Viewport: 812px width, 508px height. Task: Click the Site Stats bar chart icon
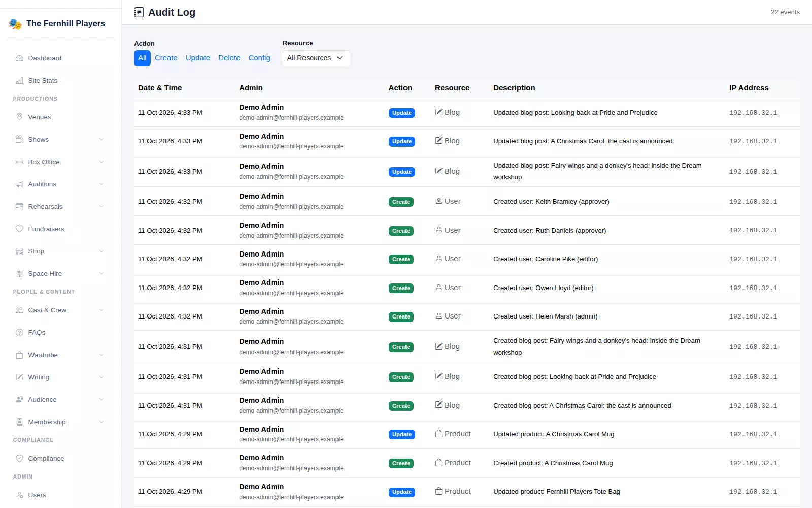tap(19, 81)
